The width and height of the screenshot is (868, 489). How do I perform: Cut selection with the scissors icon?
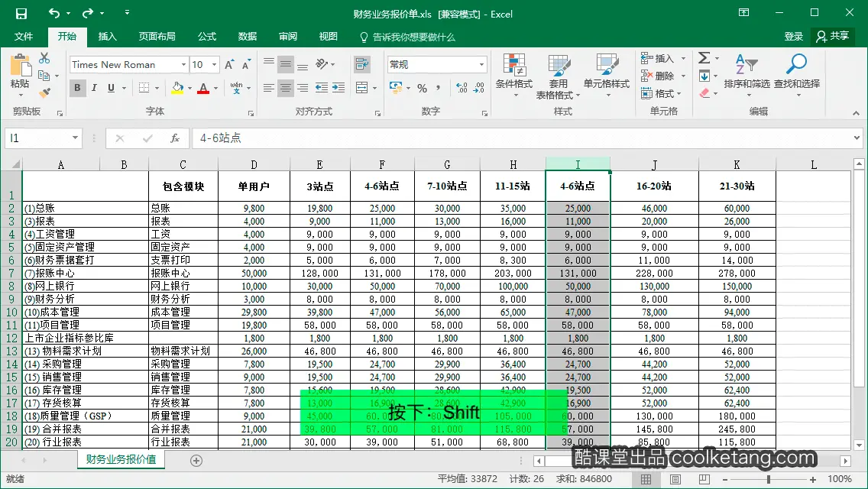(44, 58)
